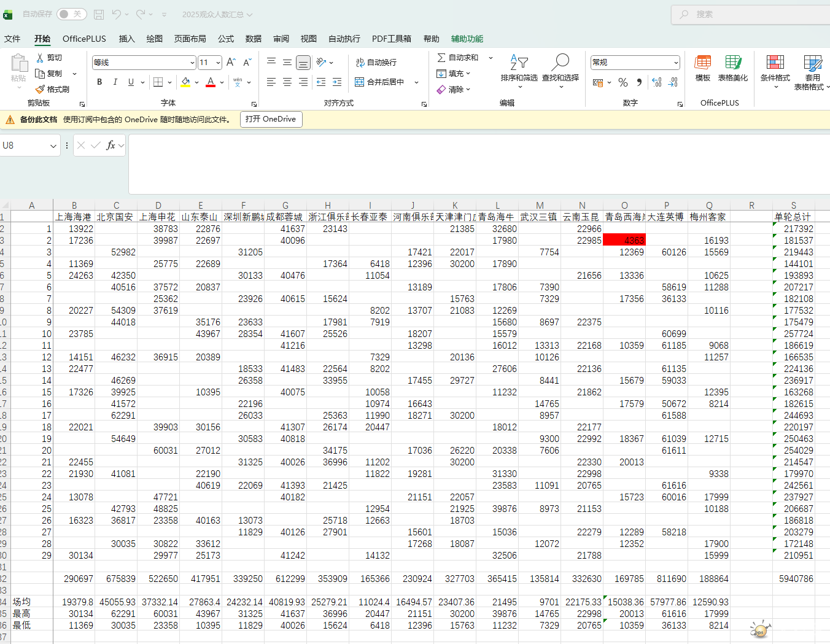Image resolution: width=830 pixels, height=644 pixels.
Task: Expand the Name Box dropdown arrow
Action: (x=53, y=146)
